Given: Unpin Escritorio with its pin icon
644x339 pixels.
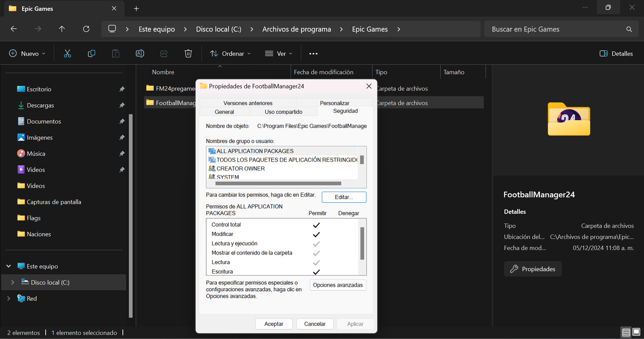Looking at the screenshot, I should pos(122,89).
